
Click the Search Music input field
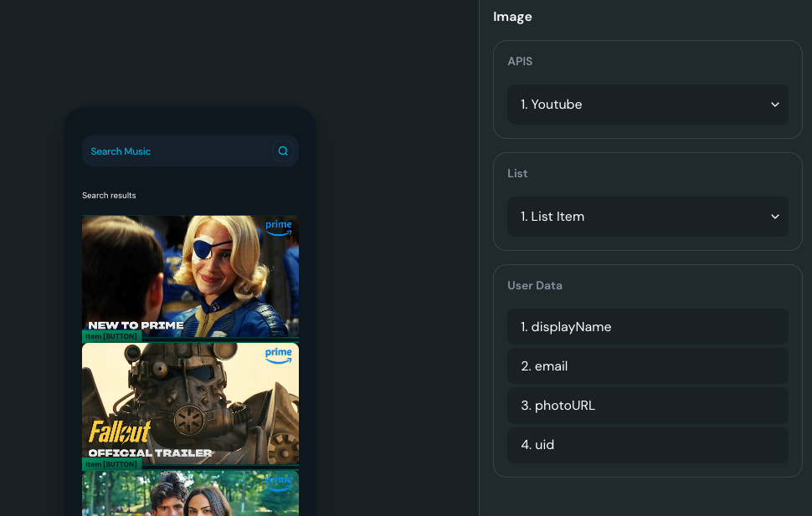(x=190, y=151)
